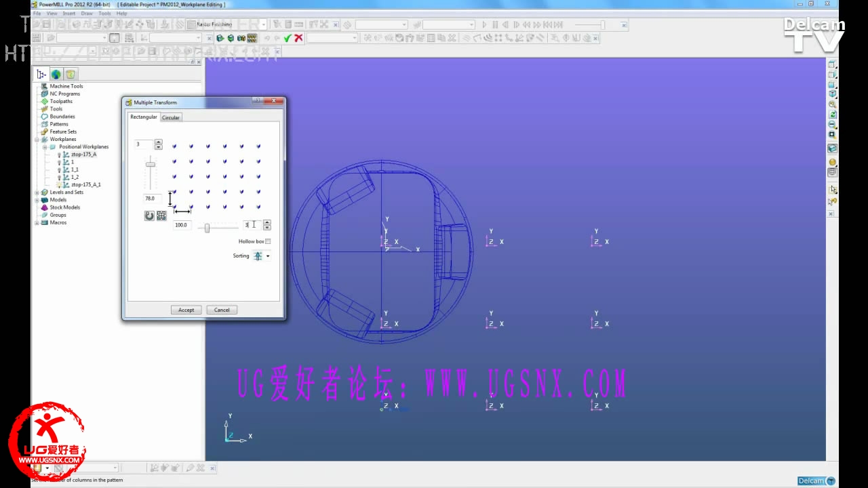Select Boundaries in the tree
The image size is (868, 488).
(x=62, y=117)
